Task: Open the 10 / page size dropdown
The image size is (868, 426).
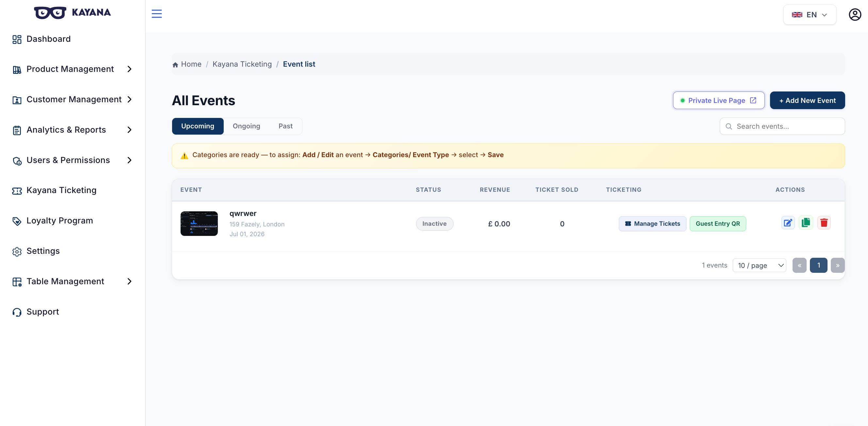Action: [760, 265]
